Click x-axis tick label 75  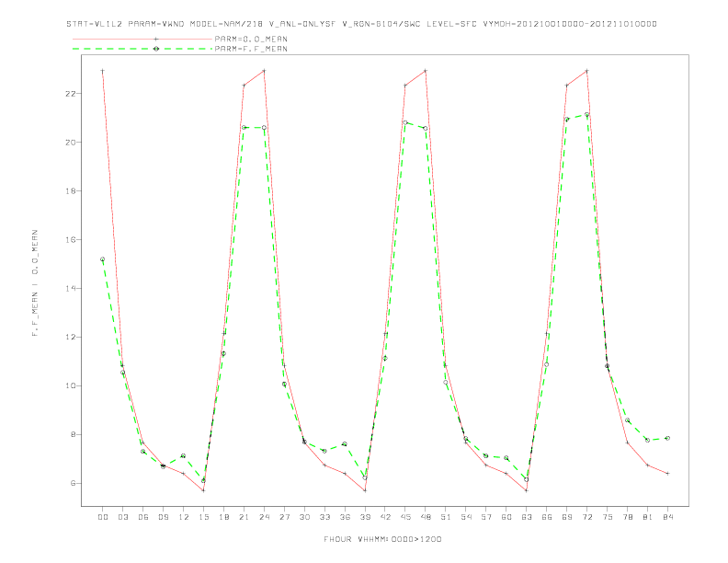[x=608, y=517]
